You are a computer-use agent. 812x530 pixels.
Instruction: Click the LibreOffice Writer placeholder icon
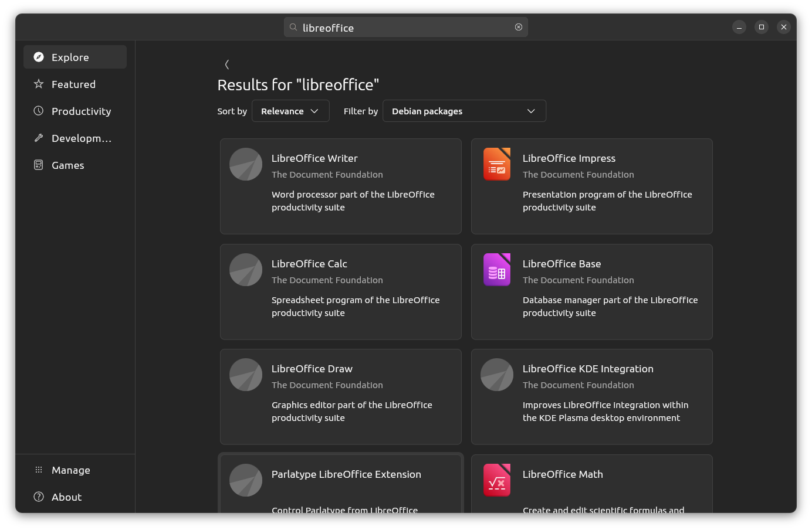click(245, 164)
